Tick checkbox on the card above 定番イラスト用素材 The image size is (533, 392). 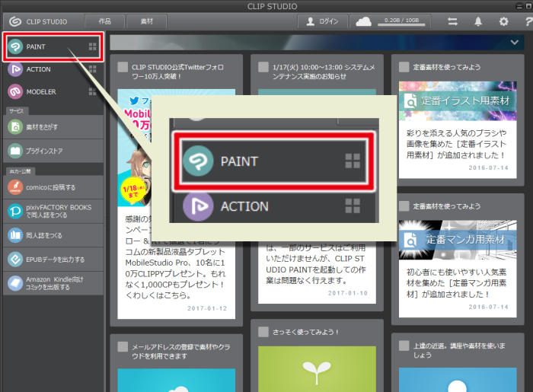tap(404, 67)
